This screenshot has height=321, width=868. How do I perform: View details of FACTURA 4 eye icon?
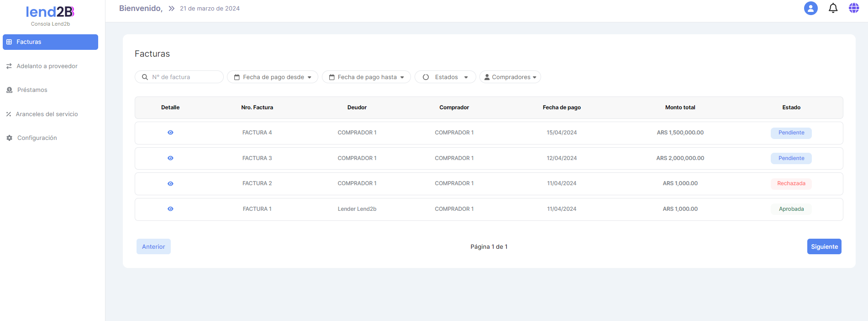pyautogui.click(x=170, y=133)
